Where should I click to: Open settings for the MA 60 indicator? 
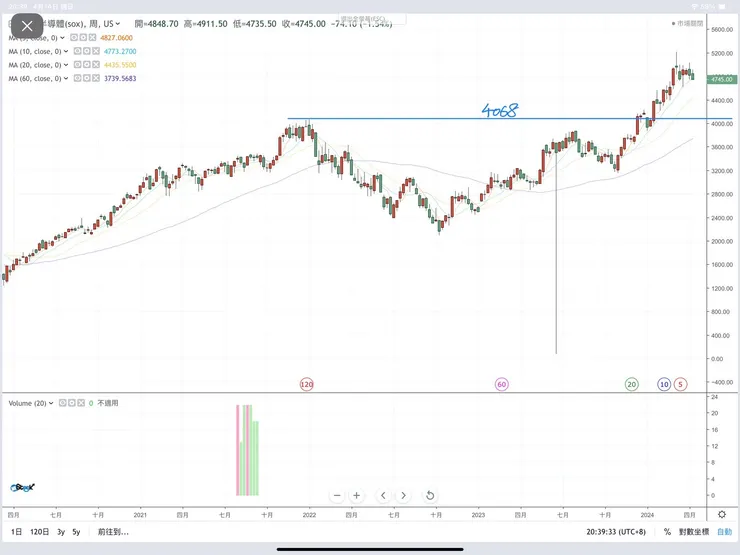(x=87, y=78)
